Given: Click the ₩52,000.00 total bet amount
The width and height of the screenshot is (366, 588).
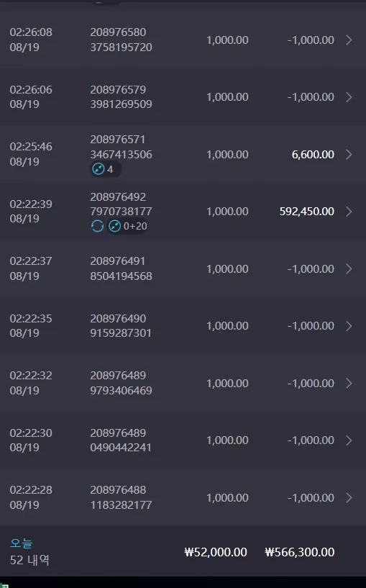Looking at the screenshot, I should [216, 552].
